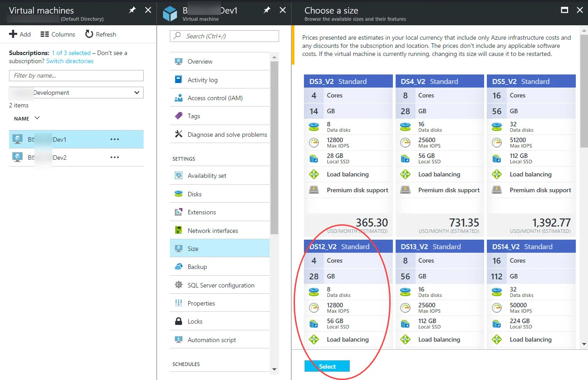
Task: Select the DS3_V2 Standard size card
Action: 348,155
